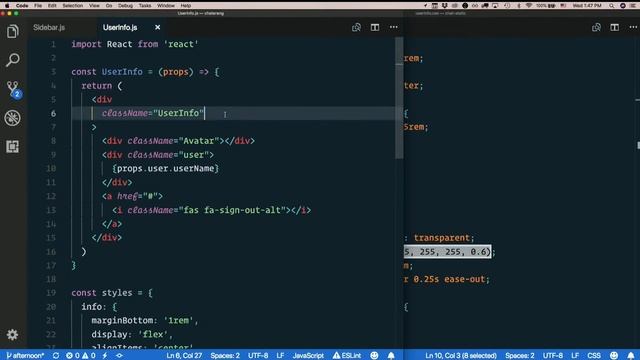Change indentation via Spaces: 2 in CSS window
The width and height of the screenshot is (640, 360).
520,356
